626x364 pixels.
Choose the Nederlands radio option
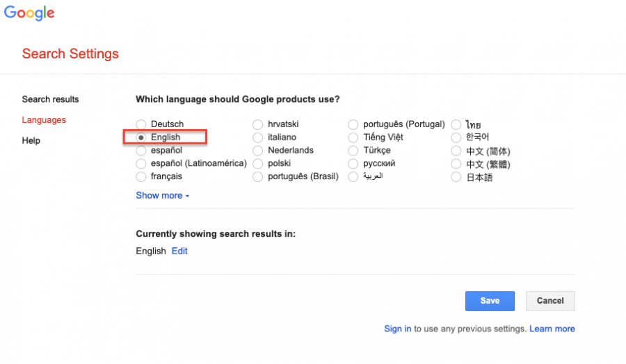tap(258, 151)
